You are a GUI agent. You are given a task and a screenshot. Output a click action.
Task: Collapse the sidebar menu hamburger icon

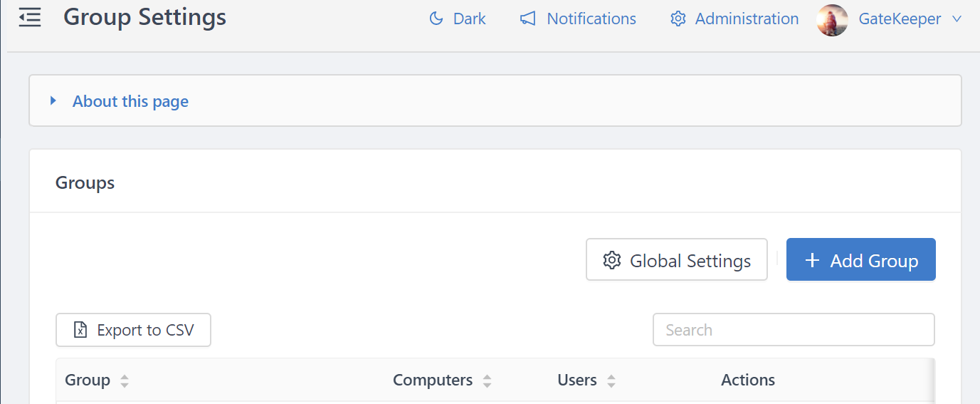click(x=30, y=18)
